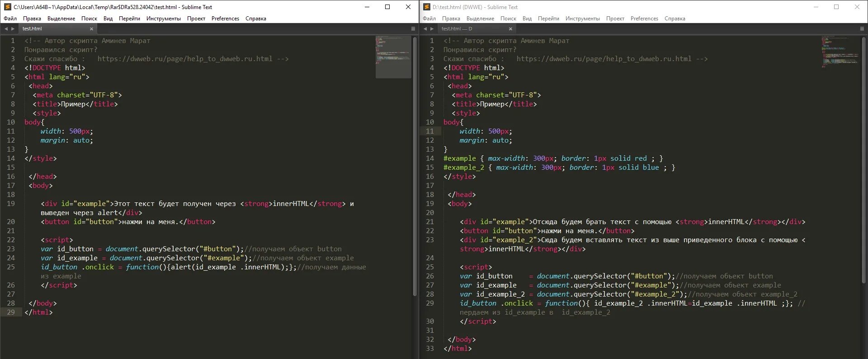Open tab list dropdown icon in left window

click(x=413, y=29)
